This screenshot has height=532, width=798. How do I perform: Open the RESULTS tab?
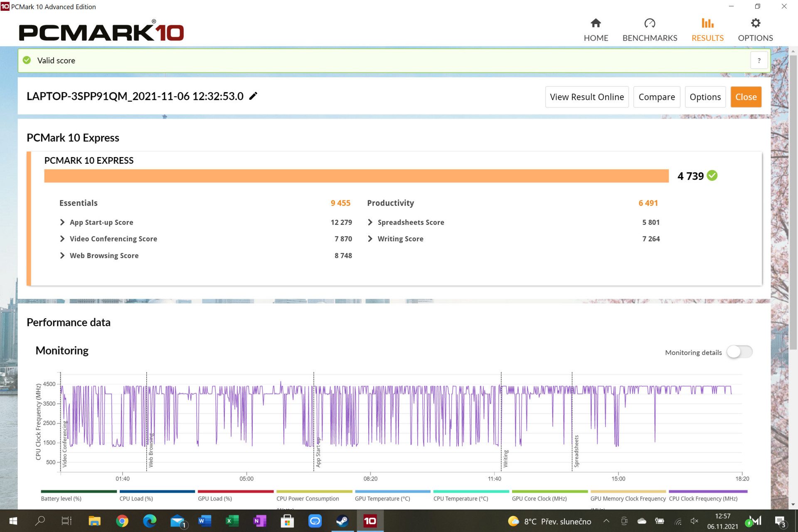point(707,30)
